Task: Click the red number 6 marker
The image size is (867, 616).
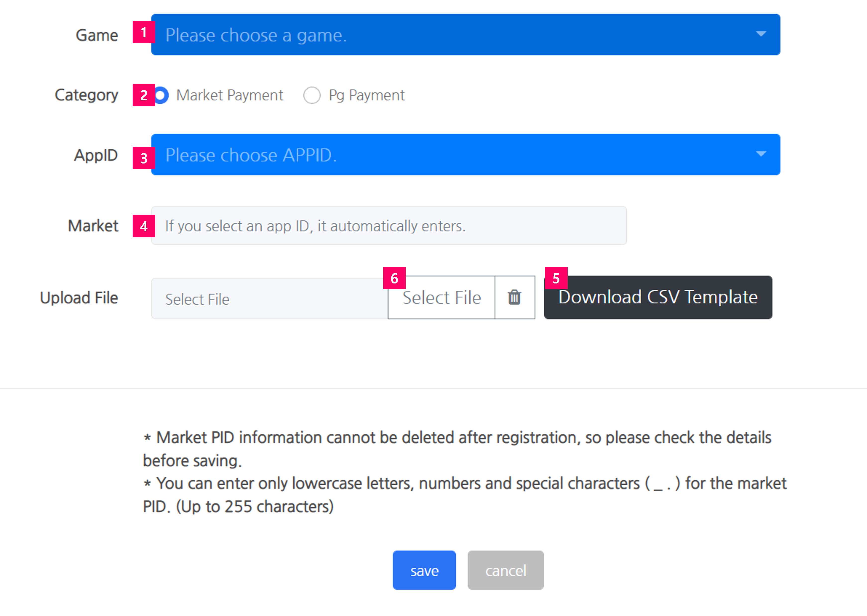Action: pyautogui.click(x=394, y=278)
